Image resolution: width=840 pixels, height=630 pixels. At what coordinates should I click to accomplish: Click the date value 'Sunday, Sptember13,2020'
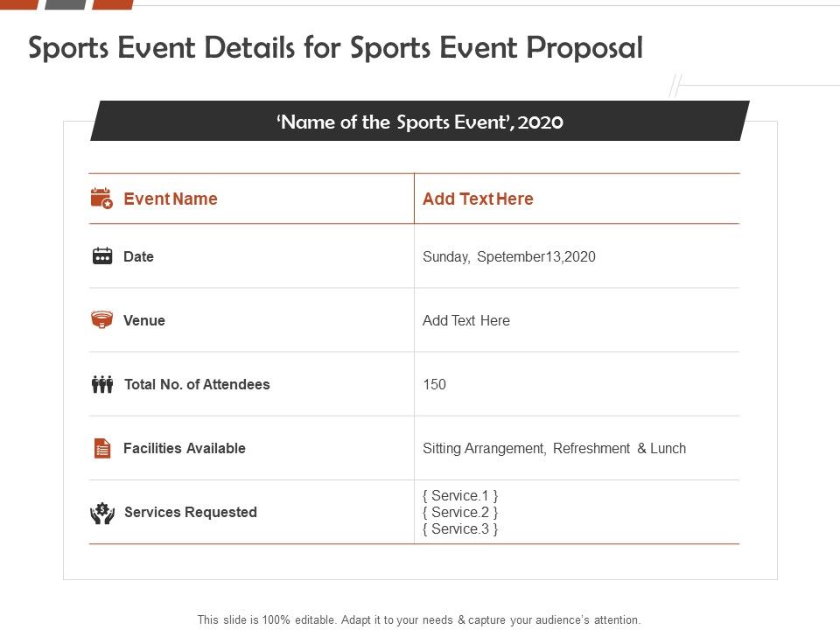point(508,256)
